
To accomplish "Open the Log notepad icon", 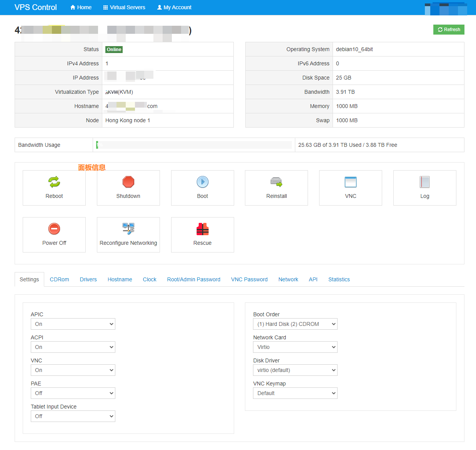I will 424,182.
